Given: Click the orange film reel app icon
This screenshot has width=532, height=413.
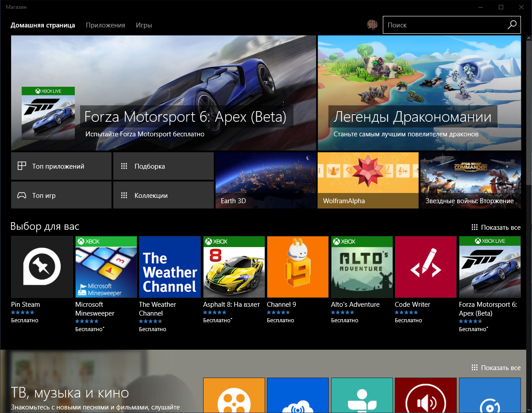Looking at the screenshot, I should (234, 395).
